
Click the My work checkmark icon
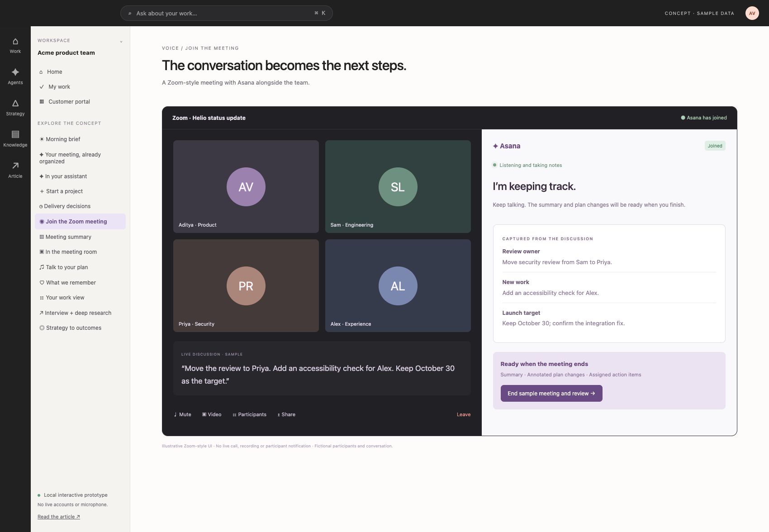click(x=42, y=87)
